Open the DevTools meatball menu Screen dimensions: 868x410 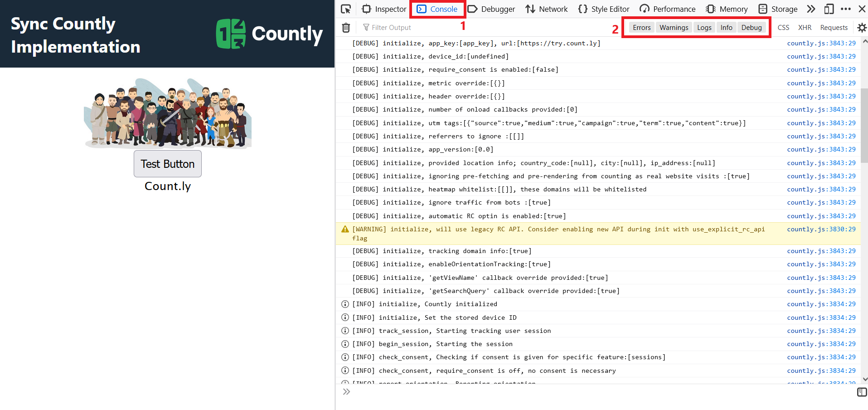point(846,9)
